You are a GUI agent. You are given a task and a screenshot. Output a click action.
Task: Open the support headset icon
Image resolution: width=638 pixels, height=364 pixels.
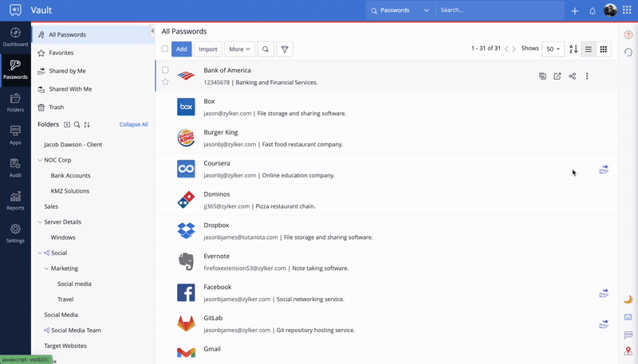point(628,53)
